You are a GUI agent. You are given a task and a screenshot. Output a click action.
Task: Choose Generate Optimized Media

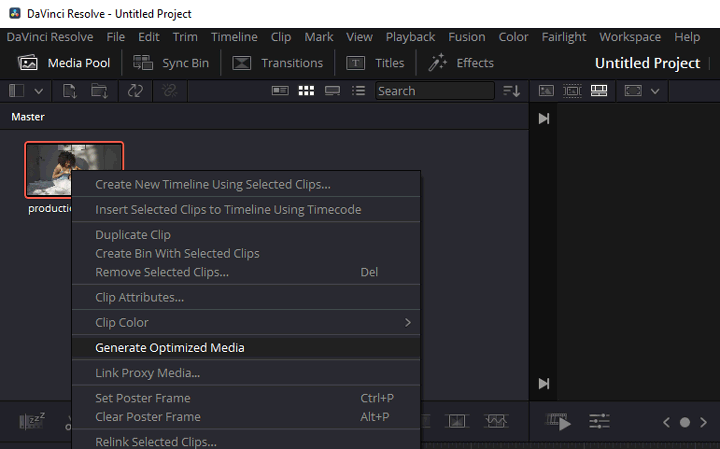pyautogui.click(x=246, y=348)
